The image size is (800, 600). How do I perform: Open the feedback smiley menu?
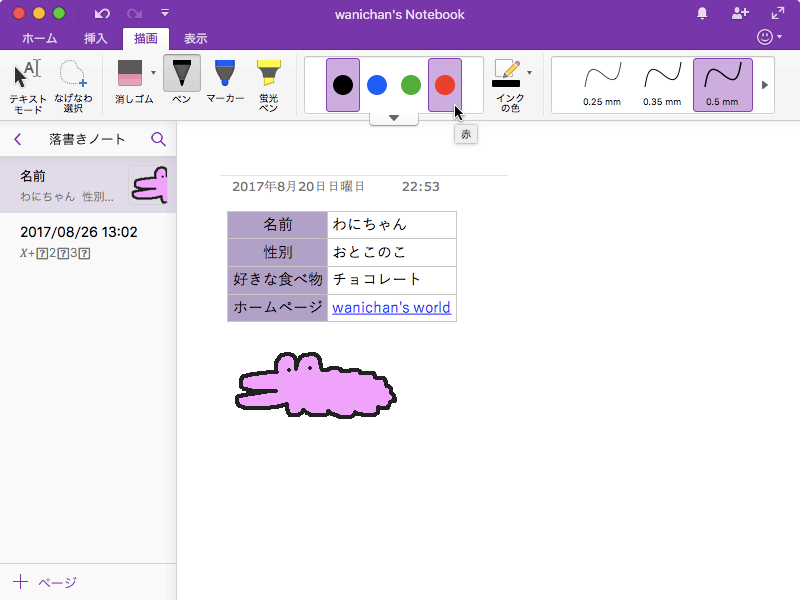tap(769, 37)
